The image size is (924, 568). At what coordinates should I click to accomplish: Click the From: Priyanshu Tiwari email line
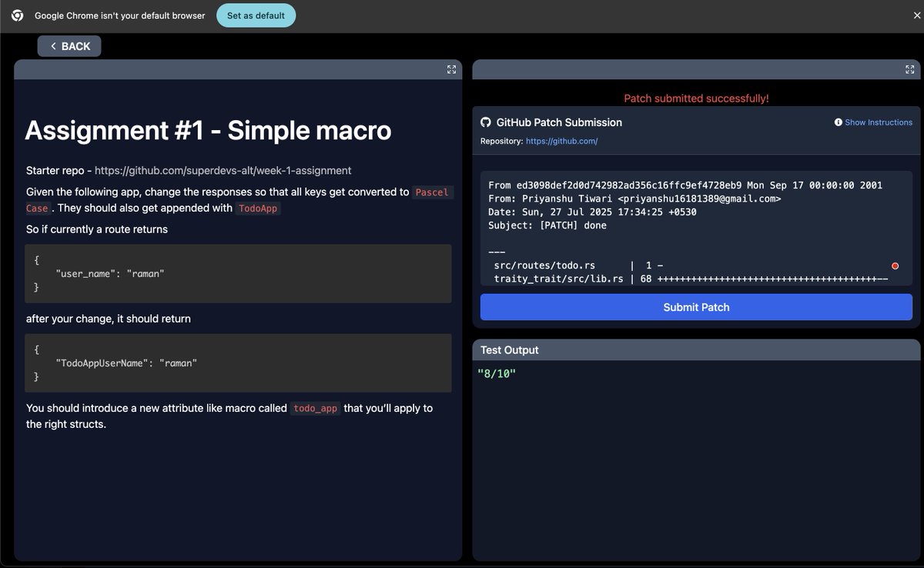(634, 199)
